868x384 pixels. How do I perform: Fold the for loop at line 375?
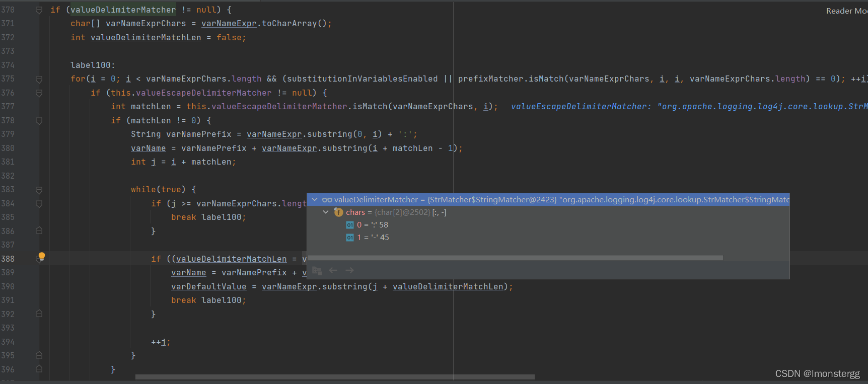(x=39, y=79)
